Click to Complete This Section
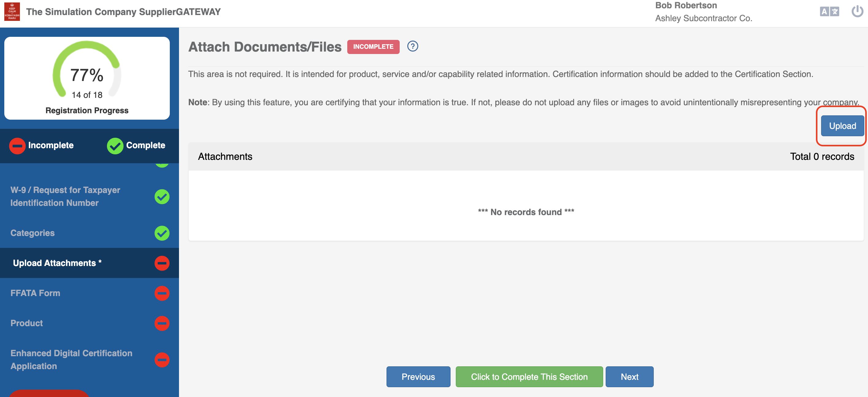868x397 pixels. point(529,377)
